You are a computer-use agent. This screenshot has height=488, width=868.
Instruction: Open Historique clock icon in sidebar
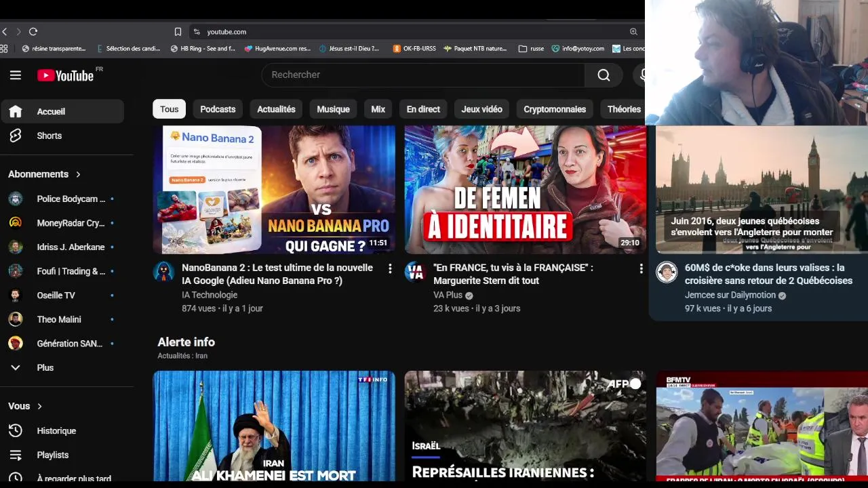16,430
